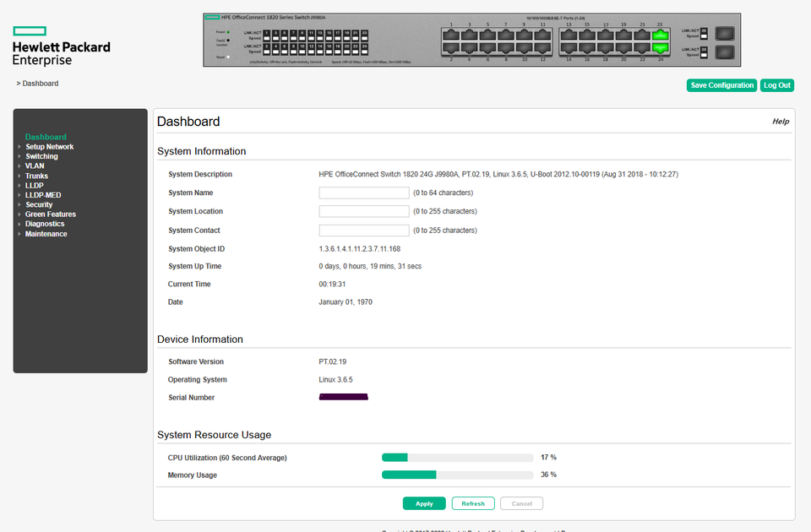Click the Hewlett Packard Enterprise logo

pos(61,46)
